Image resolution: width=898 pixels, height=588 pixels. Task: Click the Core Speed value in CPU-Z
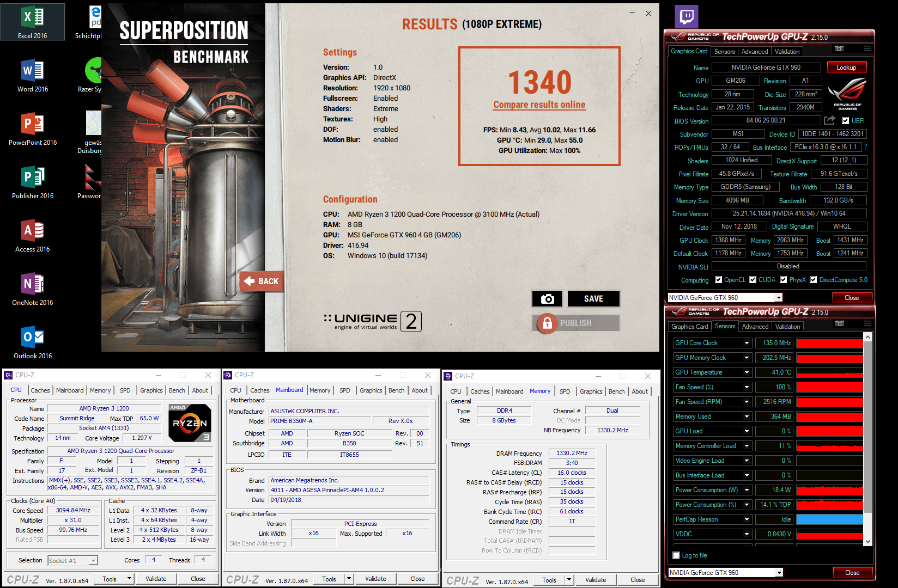point(73,510)
